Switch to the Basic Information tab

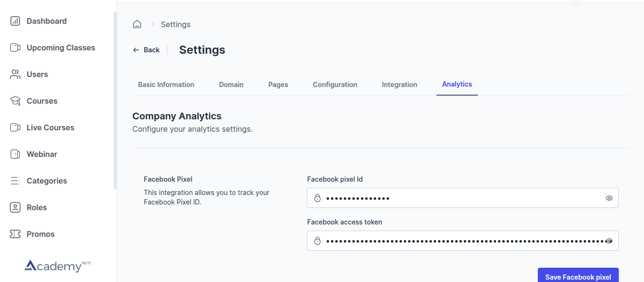coord(166,85)
